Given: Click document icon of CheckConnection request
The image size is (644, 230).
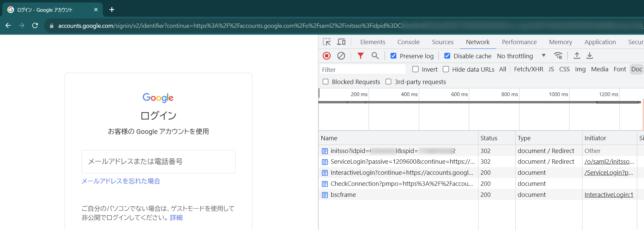Looking at the screenshot, I should click(325, 184).
